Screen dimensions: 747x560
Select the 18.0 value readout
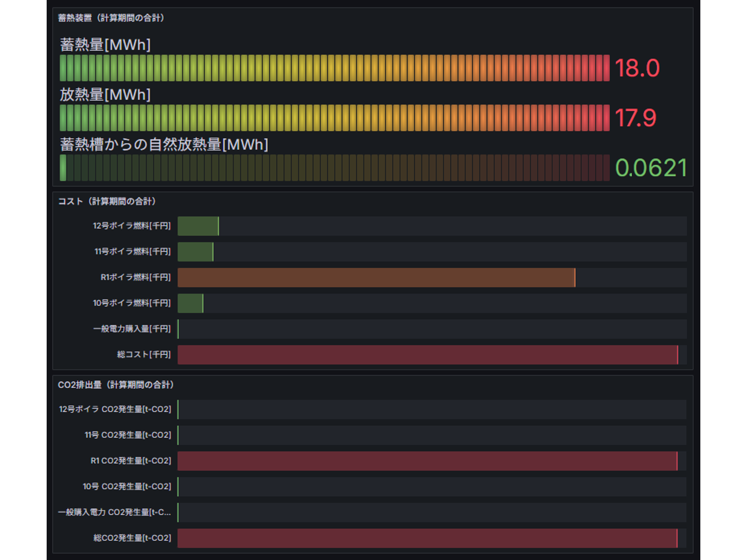[637, 68]
